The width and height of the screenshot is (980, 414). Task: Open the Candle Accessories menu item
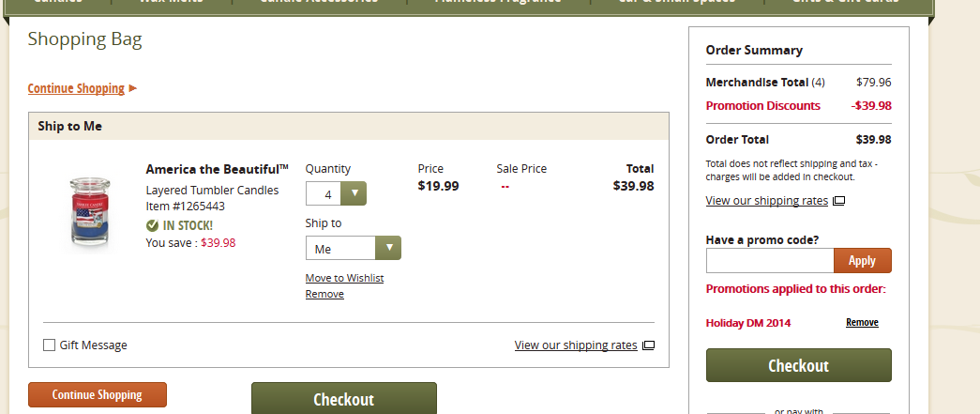pos(319,2)
